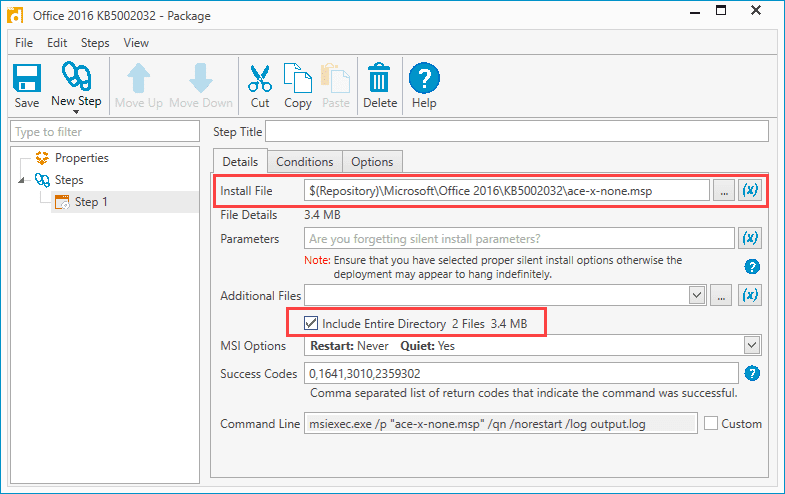Select the Details tab

(x=240, y=161)
